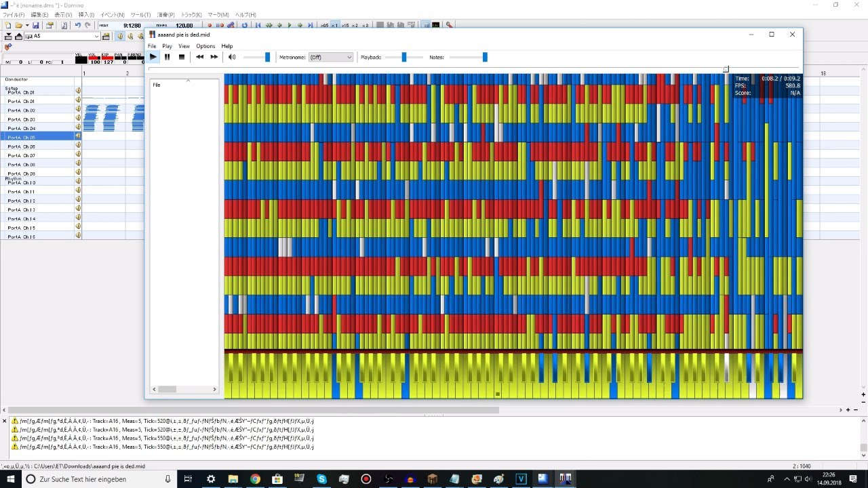Create a new file in the Domino toolbar

coord(8,25)
